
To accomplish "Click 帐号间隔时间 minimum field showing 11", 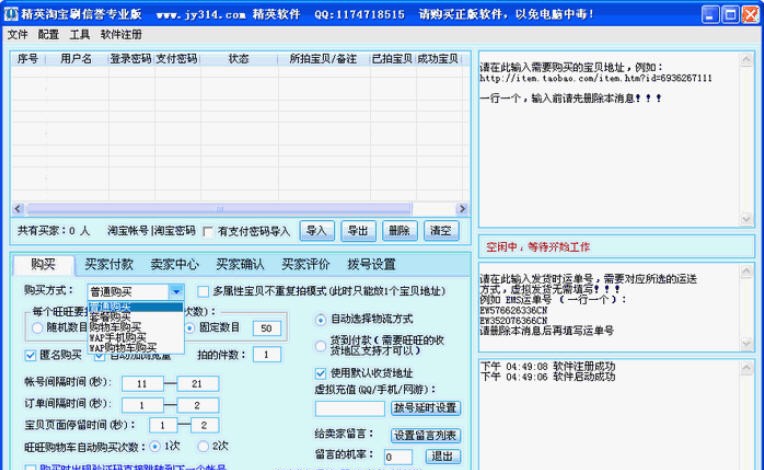I will point(142,384).
